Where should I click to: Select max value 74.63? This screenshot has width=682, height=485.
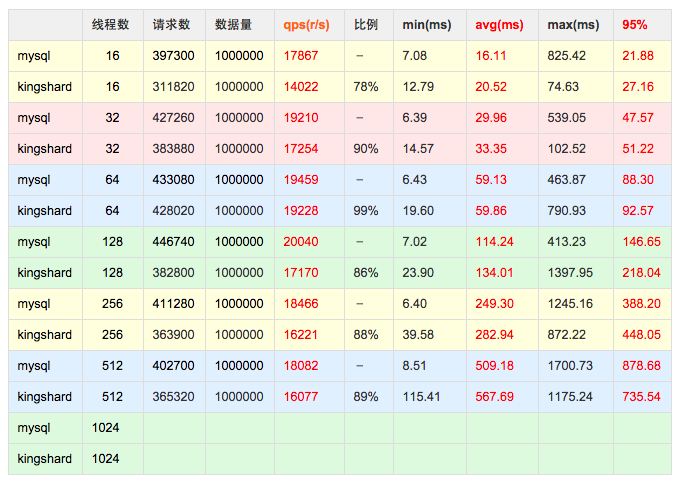click(x=563, y=87)
